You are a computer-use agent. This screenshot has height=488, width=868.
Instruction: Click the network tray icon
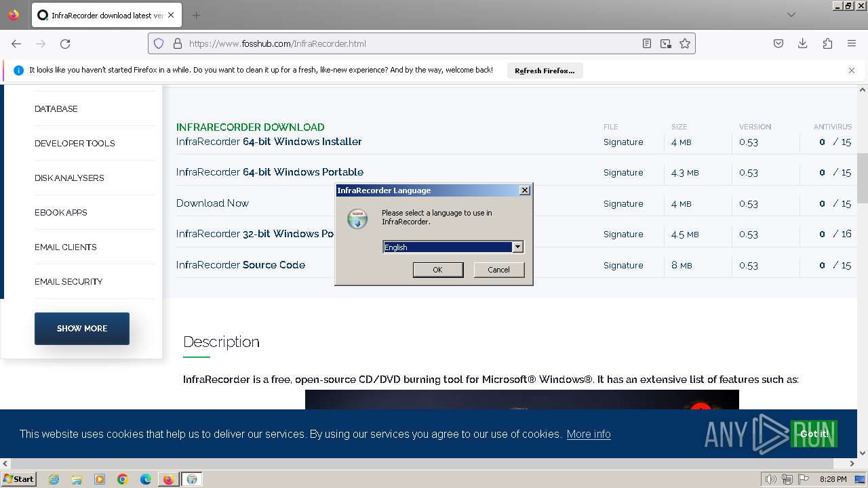tap(787, 479)
